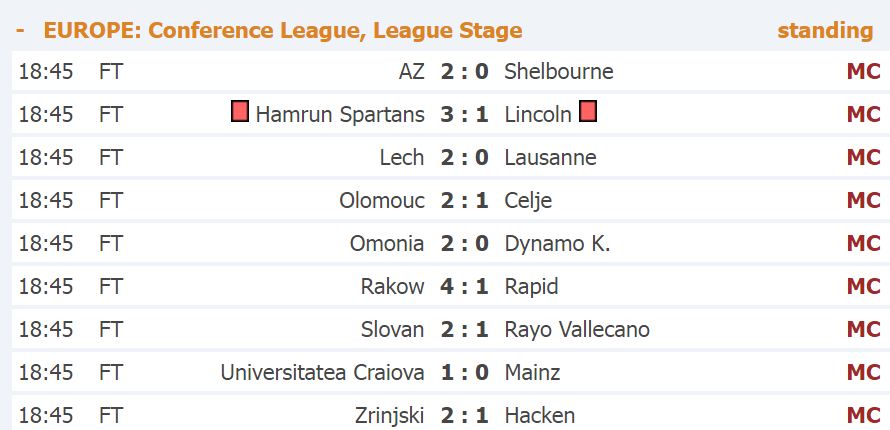
Task: Open EUROPE: Conference League, League Stage
Action: pos(283,31)
